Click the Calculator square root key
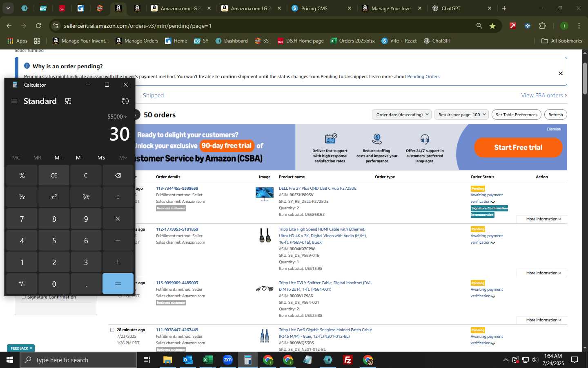Screen dimensions: 588x368 point(86,197)
